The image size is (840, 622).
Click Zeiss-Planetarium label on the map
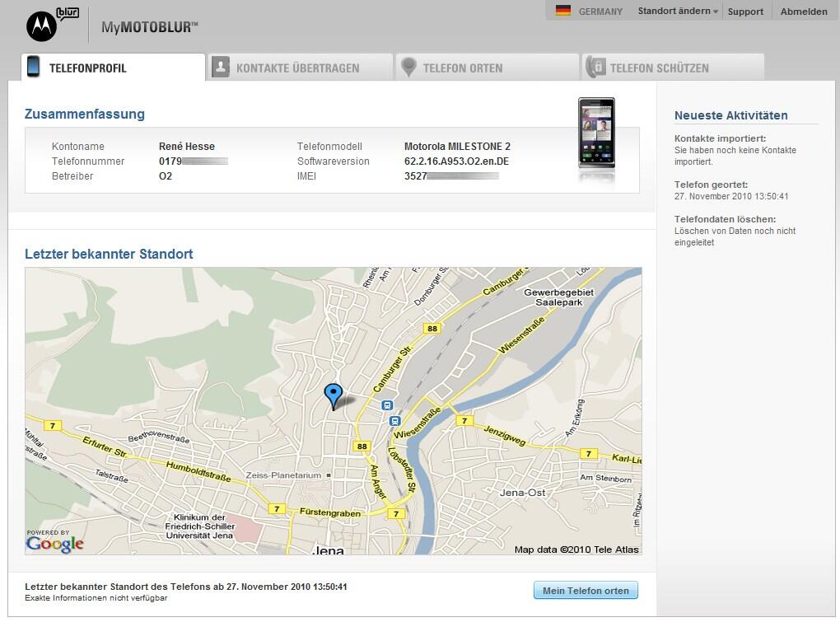point(283,475)
